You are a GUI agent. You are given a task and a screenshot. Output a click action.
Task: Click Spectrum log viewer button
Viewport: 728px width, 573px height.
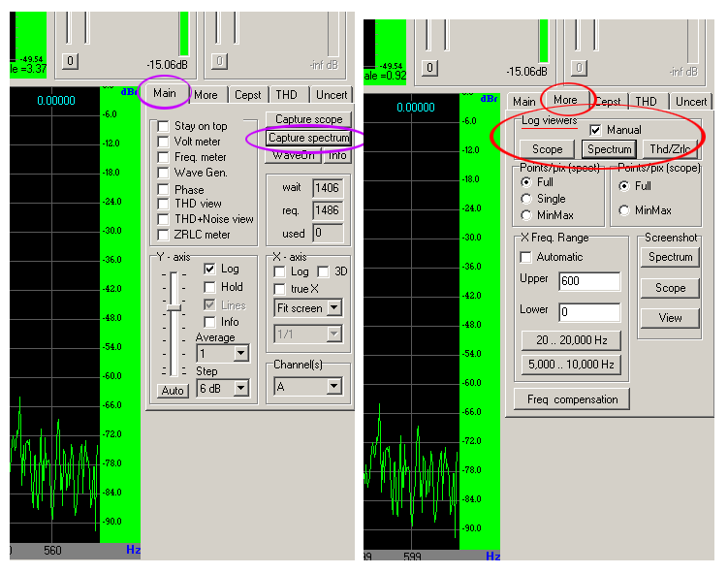click(x=609, y=149)
